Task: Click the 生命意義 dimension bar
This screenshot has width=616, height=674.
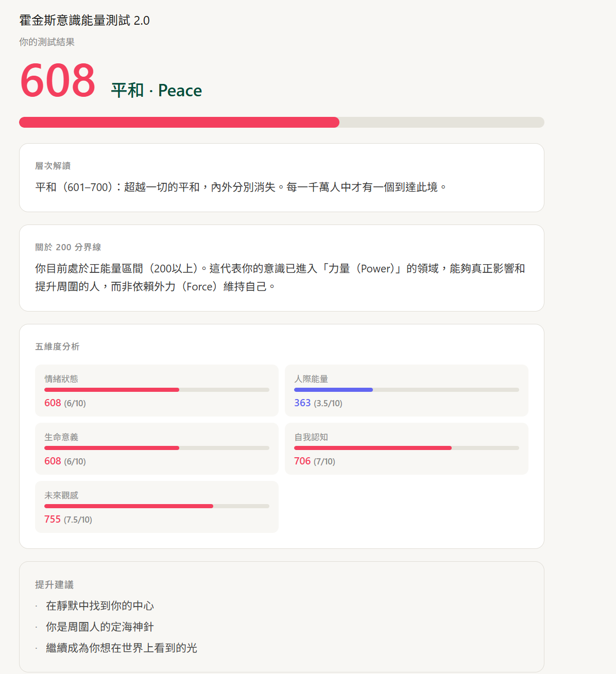Action: pos(157,448)
